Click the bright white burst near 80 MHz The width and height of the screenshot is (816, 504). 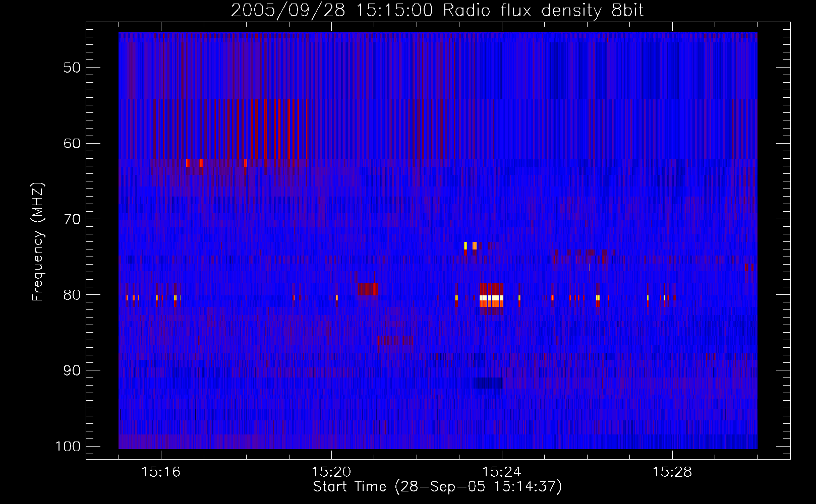(491, 298)
